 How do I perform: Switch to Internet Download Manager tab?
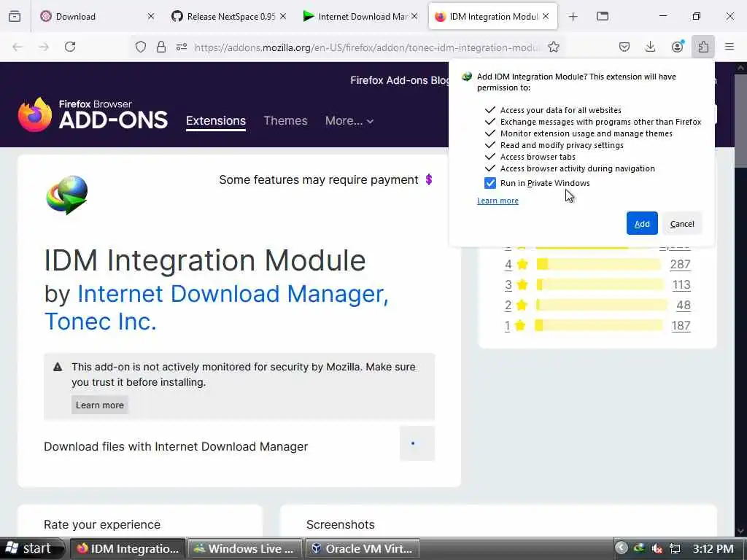click(x=360, y=16)
